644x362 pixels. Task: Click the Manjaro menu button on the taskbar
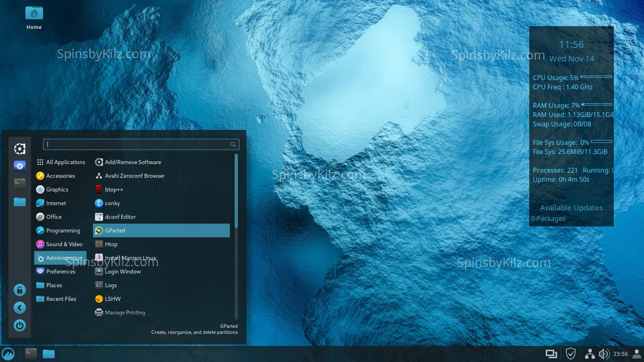click(x=8, y=354)
